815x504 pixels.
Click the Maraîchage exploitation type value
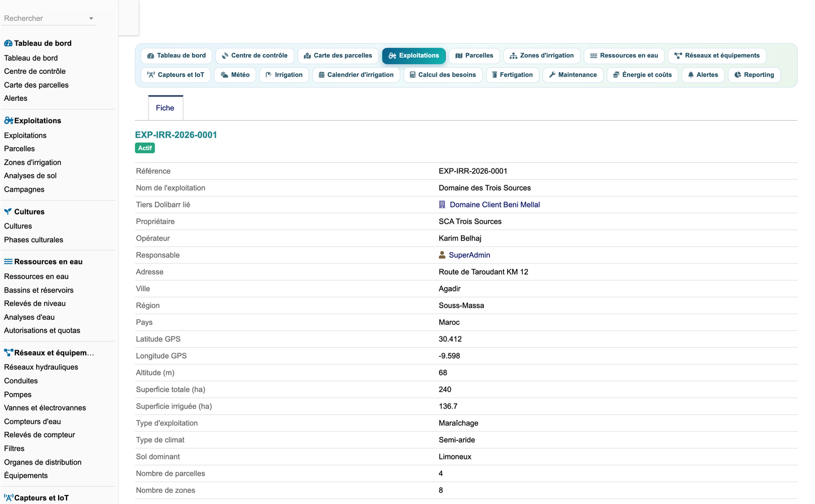[x=459, y=423]
